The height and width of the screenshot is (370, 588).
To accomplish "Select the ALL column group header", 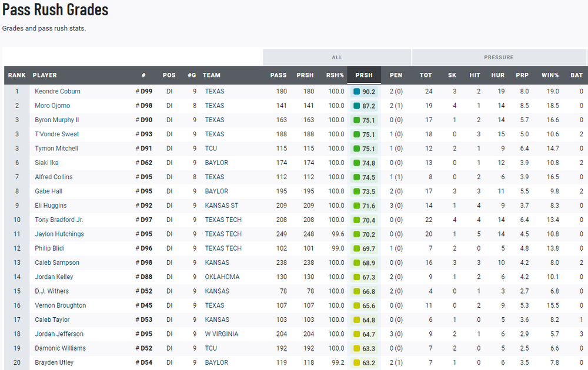I will click(337, 58).
